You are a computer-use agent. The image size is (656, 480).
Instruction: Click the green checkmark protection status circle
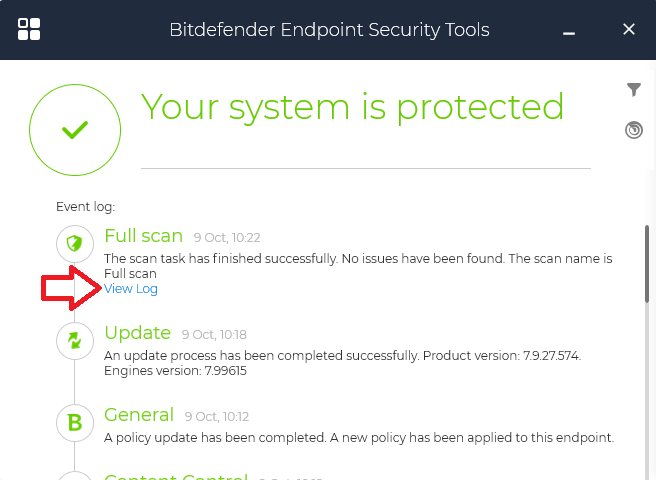(x=75, y=130)
